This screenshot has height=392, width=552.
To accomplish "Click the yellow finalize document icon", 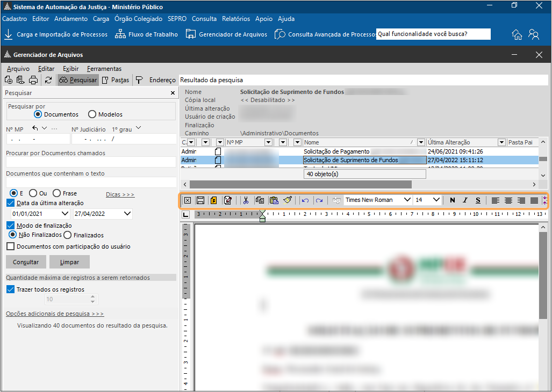I will point(214,200).
